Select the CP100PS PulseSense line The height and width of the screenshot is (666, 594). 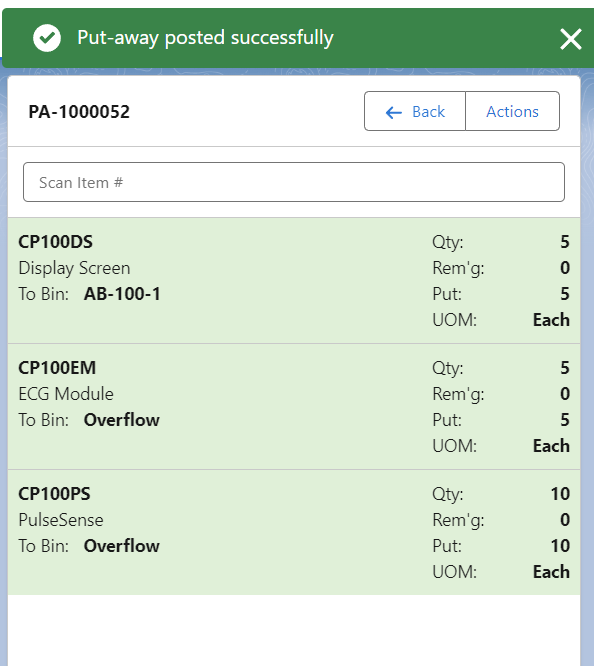(x=294, y=532)
